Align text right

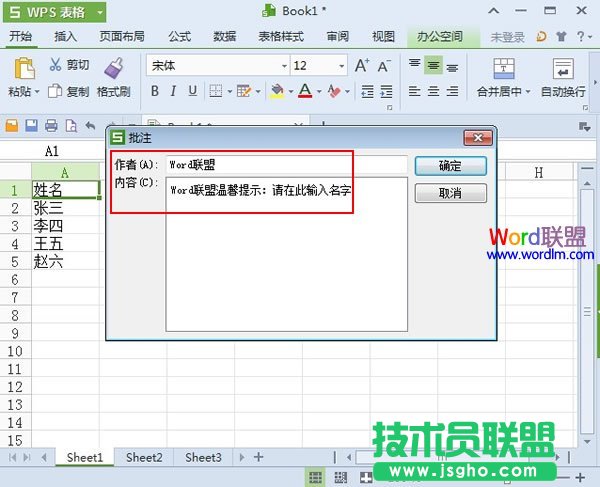(x=452, y=91)
